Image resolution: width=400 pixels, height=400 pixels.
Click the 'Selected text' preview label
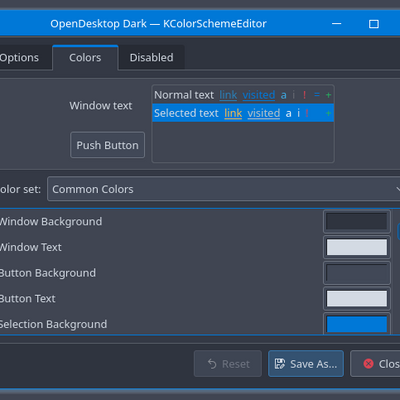(186, 113)
